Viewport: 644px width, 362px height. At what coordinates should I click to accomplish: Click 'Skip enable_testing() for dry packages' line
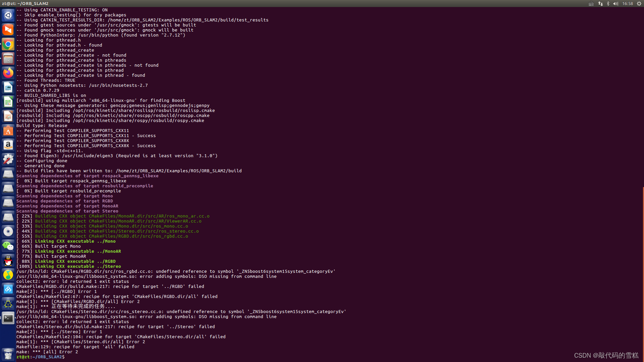coord(71,15)
